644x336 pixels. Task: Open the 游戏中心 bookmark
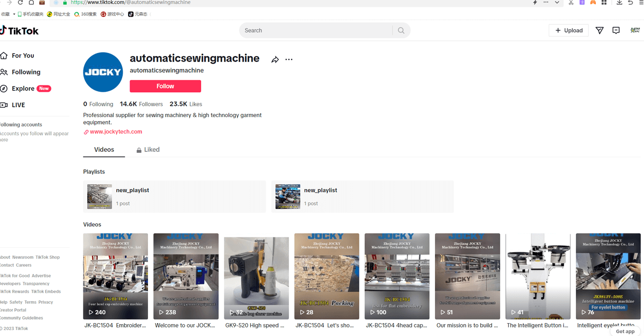point(112,14)
